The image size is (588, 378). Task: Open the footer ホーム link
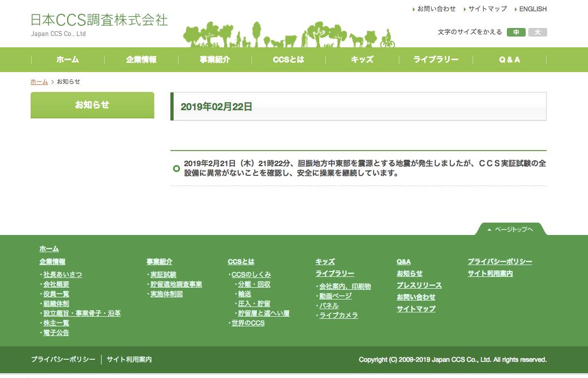click(49, 248)
